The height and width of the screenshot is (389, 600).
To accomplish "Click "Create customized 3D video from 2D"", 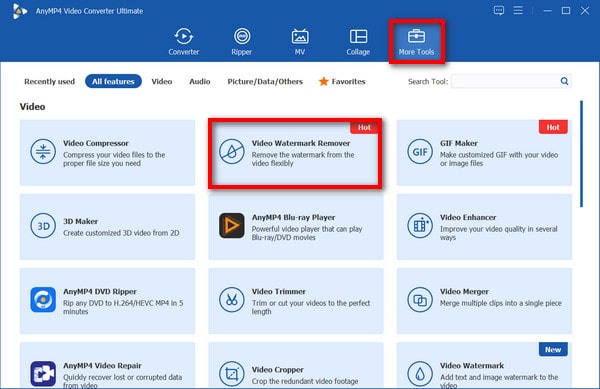I will pyautogui.click(x=121, y=233).
